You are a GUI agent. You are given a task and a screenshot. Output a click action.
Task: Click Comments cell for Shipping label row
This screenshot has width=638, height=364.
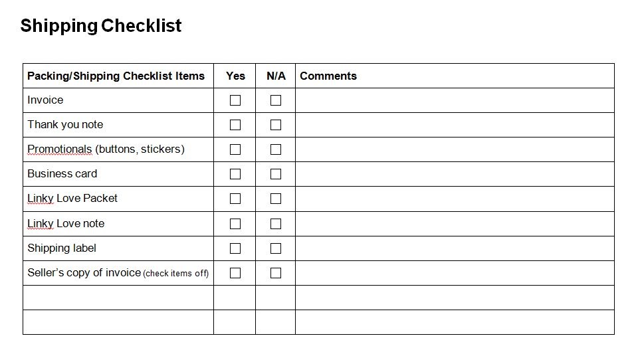point(455,248)
